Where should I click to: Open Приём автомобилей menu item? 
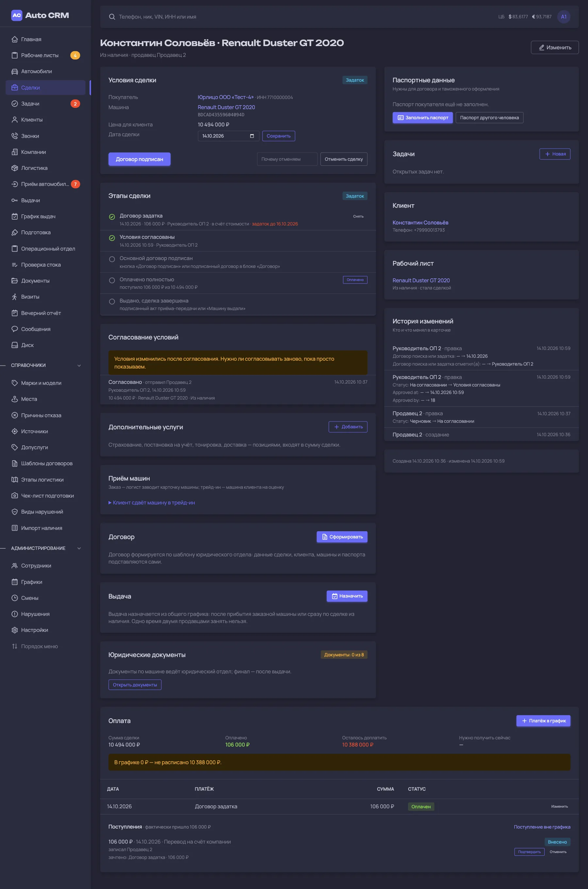[45, 184]
